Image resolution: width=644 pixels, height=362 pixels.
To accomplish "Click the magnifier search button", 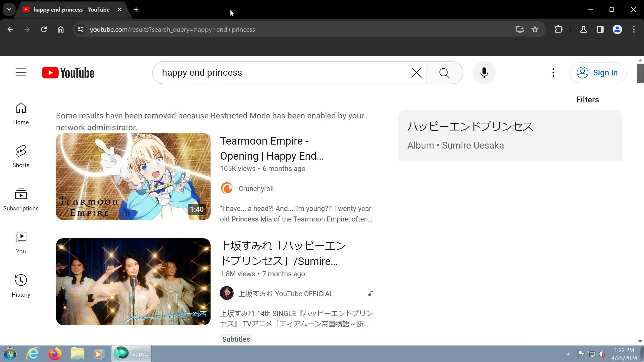I will (445, 73).
